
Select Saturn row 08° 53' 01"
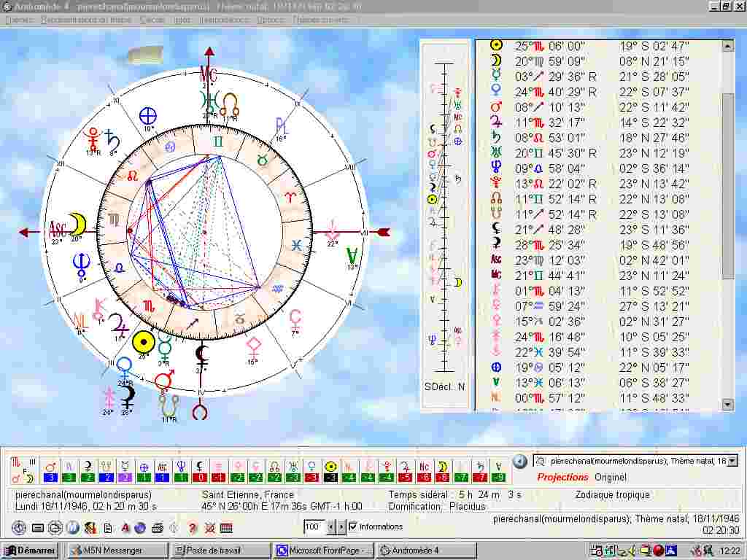click(599, 138)
